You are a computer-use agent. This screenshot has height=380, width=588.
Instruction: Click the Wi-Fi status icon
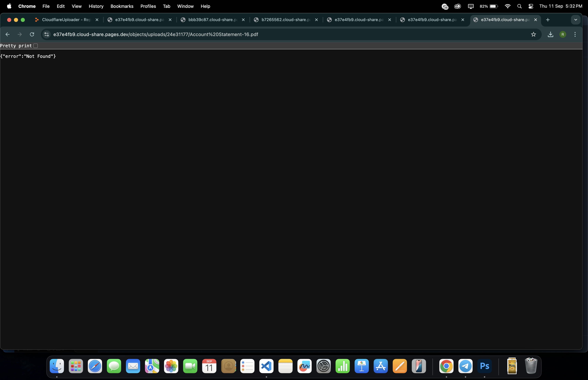(508, 6)
